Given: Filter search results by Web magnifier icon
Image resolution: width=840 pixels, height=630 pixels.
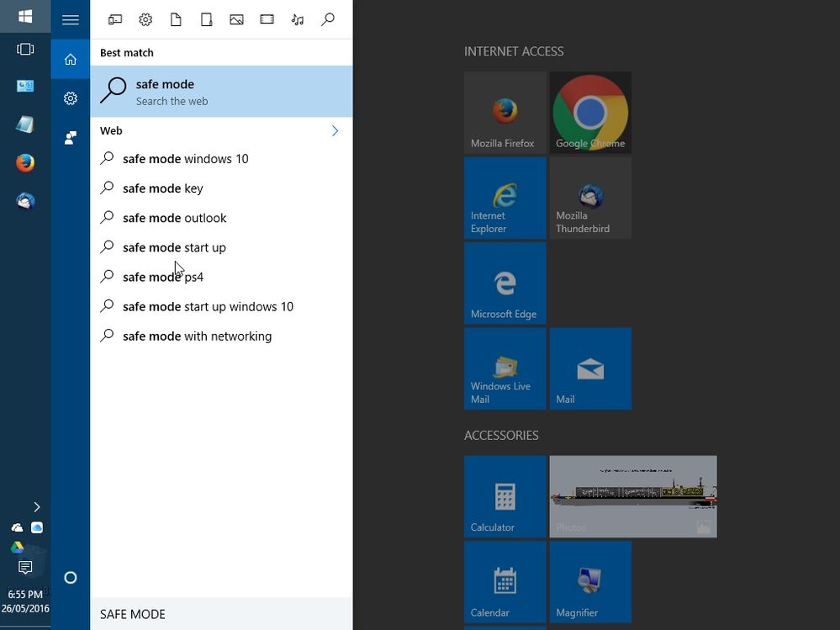Looking at the screenshot, I should pyautogui.click(x=327, y=20).
